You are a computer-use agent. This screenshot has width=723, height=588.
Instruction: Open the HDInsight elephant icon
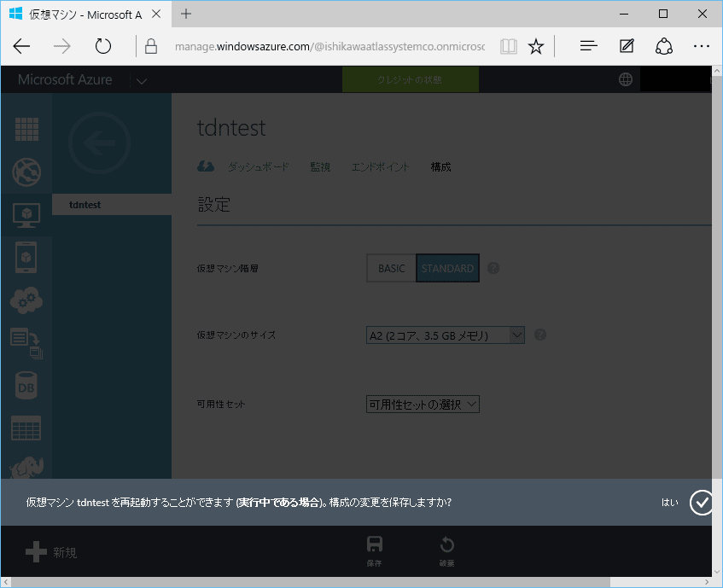coord(26,468)
